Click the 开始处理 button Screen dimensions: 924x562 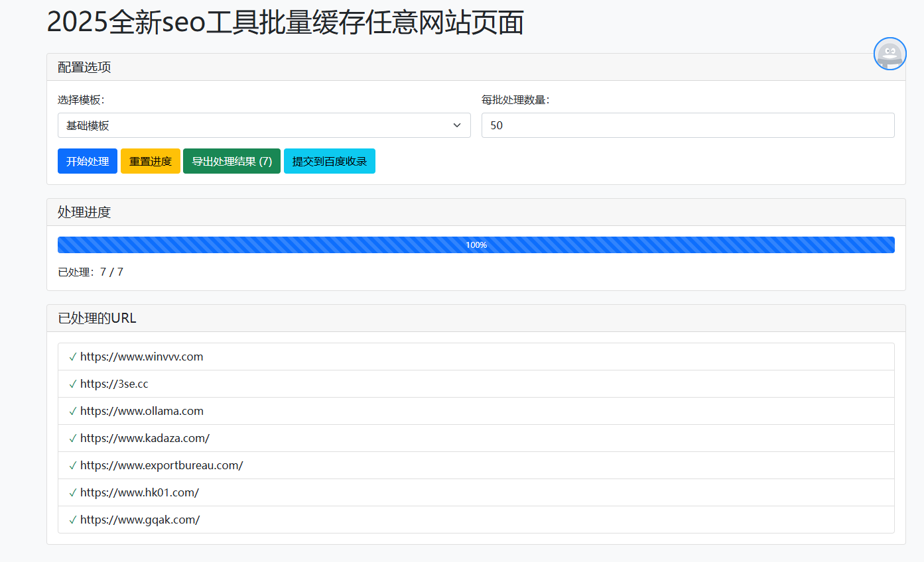pos(87,160)
